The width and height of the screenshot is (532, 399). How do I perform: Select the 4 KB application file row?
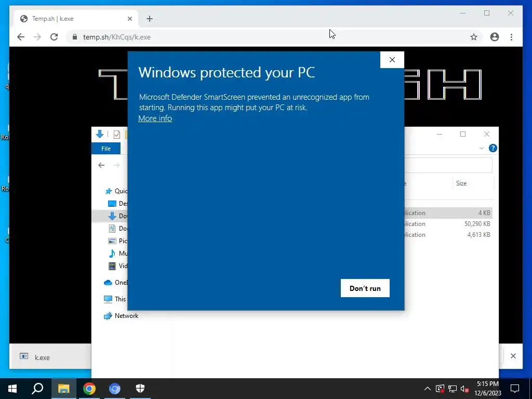(x=448, y=212)
